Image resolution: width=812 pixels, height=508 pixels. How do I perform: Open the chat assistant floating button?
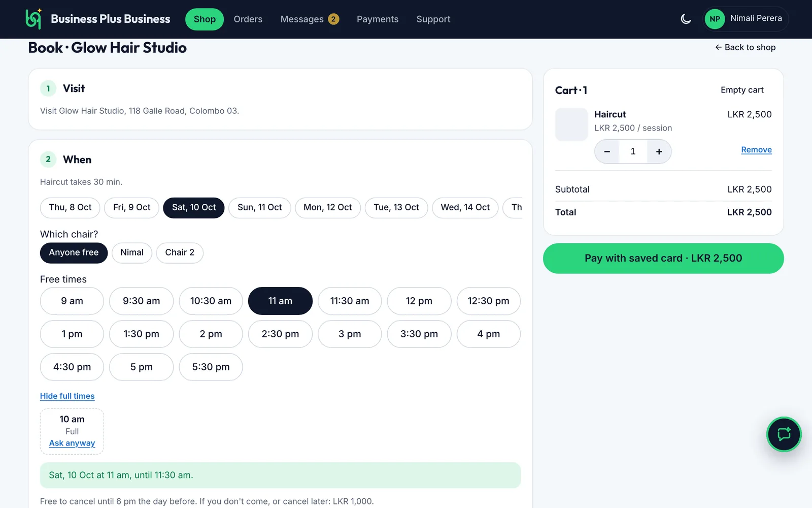[x=784, y=434]
